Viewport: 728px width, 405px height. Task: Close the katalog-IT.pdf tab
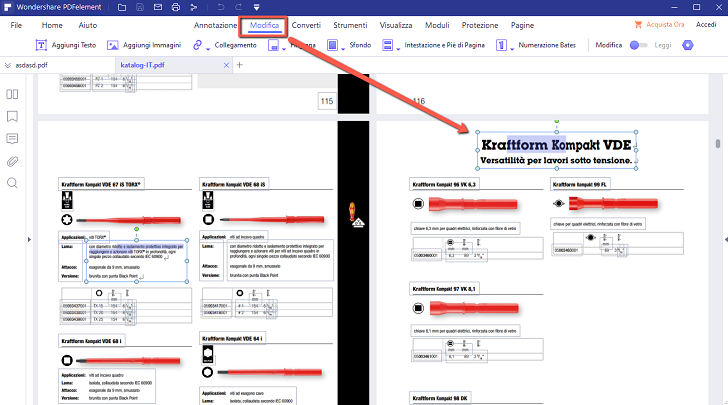click(226, 65)
